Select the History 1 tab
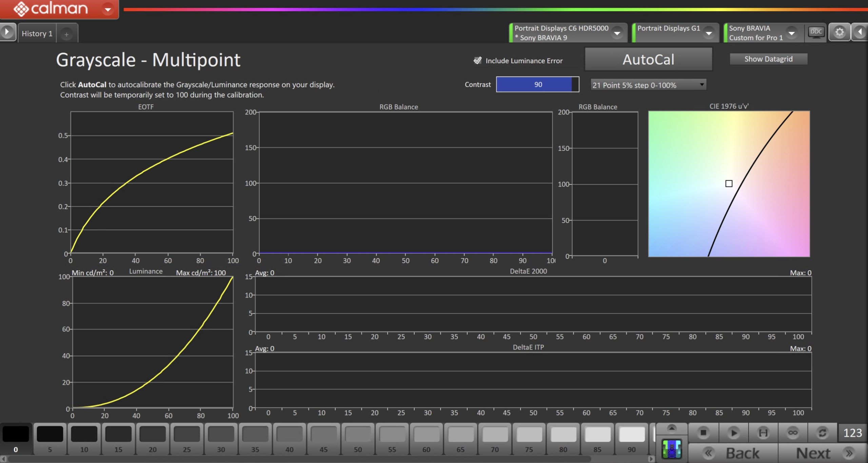This screenshot has width=868, height=463. click(x=37, y=34)
